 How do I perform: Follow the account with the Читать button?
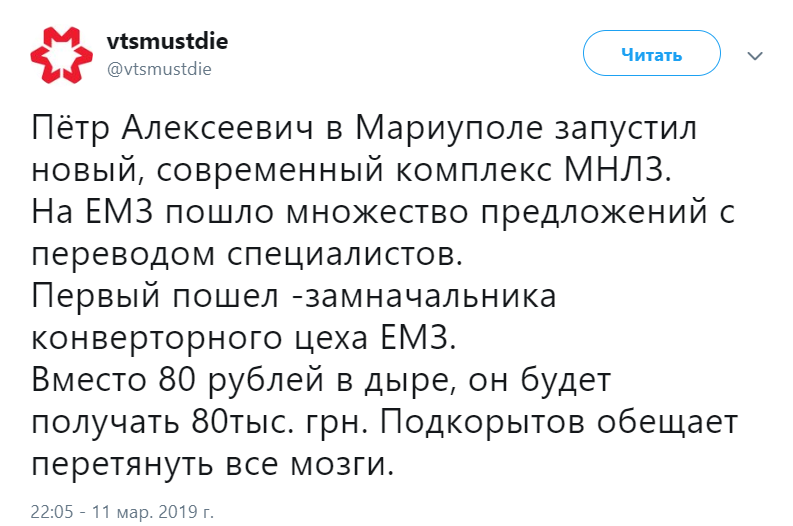coord(651,53)
